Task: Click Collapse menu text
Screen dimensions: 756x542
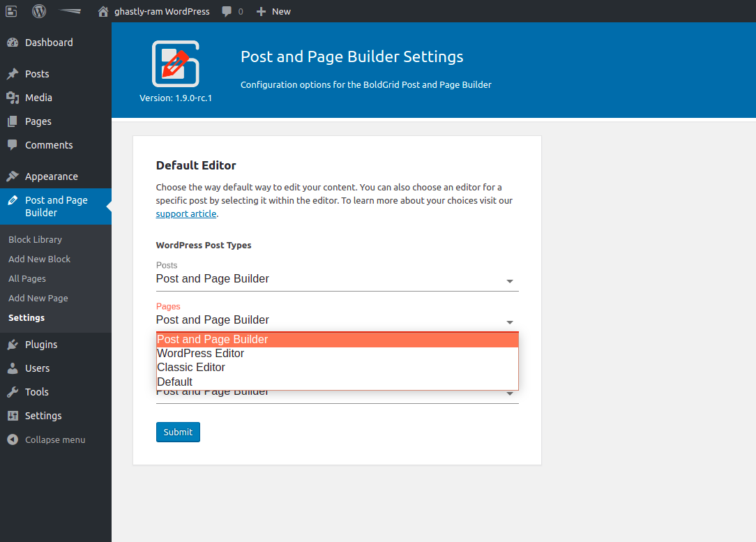Action: pyautogui.click(x=55, y=439)
